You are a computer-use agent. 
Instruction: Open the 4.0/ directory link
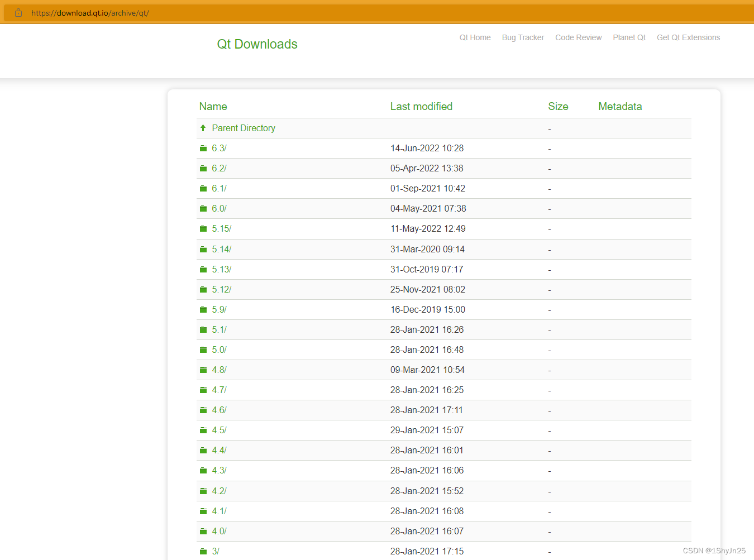click(219, 531)
